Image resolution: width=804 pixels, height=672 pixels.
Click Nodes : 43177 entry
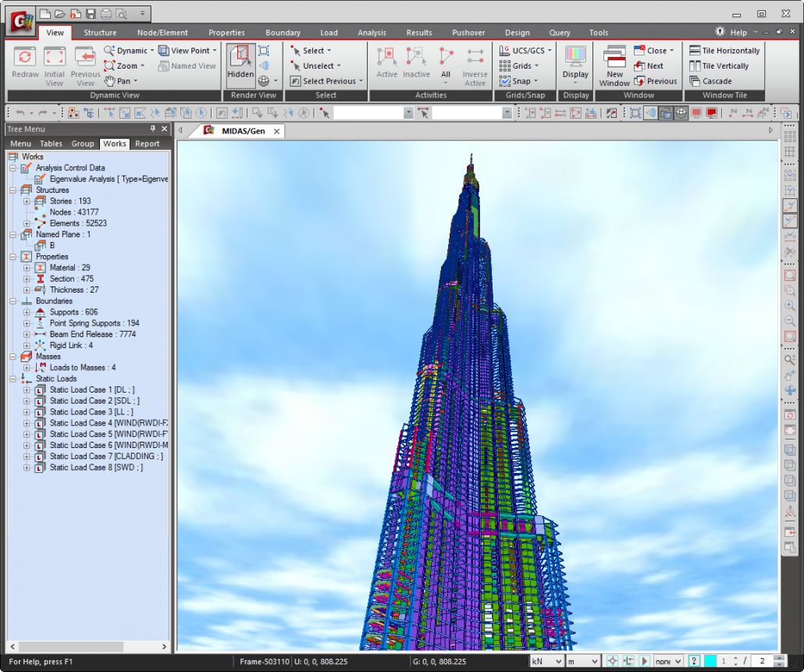(x=74, y=212)
